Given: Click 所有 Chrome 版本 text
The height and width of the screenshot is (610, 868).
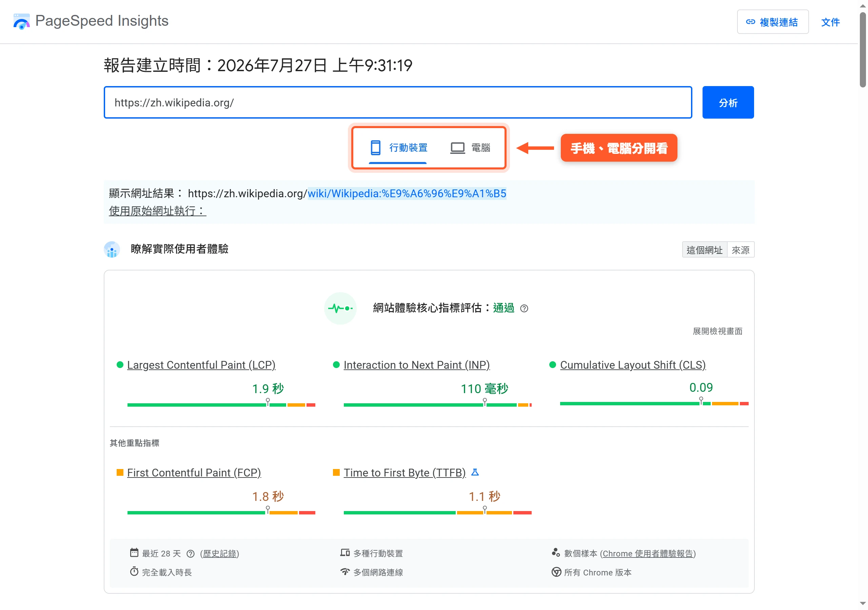Looking at the screenshot, I should point(598,572).
